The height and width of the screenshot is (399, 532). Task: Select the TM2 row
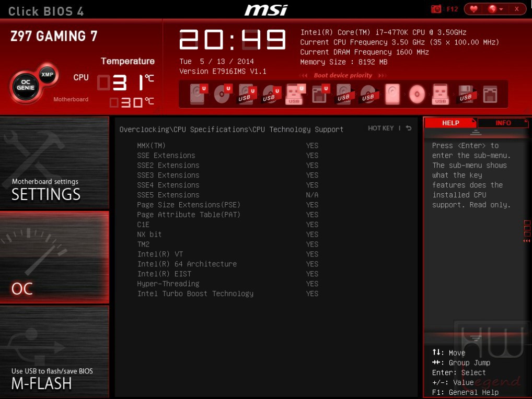[x=228, y=244]
